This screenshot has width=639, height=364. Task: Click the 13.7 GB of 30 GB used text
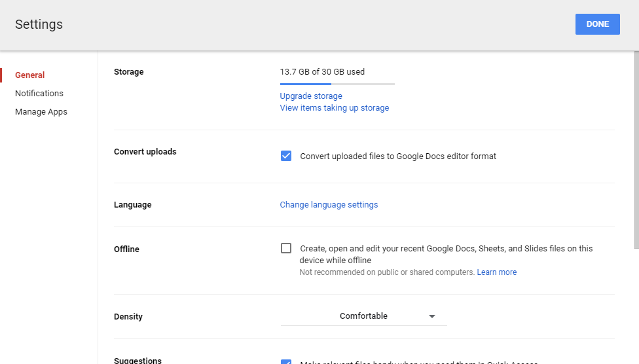pos(322,72)
